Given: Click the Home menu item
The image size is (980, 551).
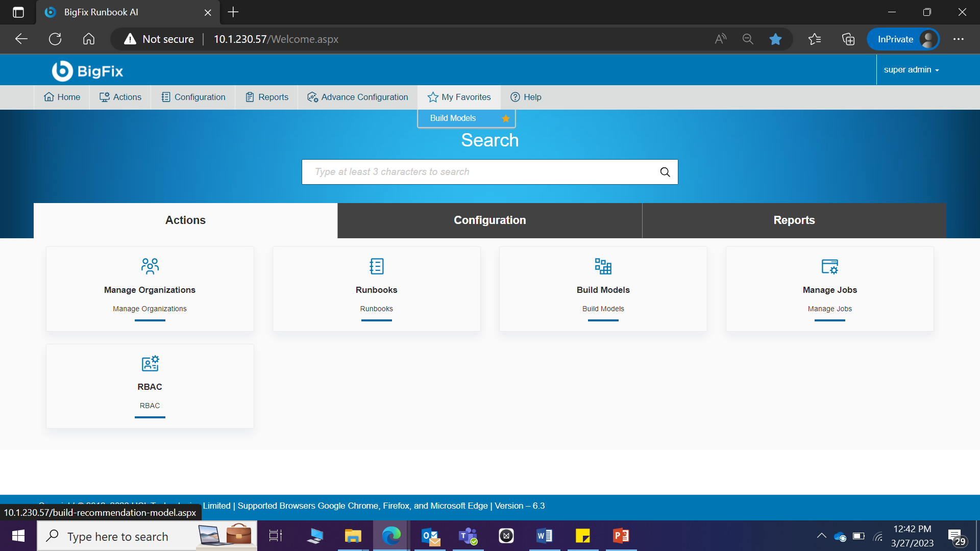Looking at the screenshot, I should click(x=62, y=97).
